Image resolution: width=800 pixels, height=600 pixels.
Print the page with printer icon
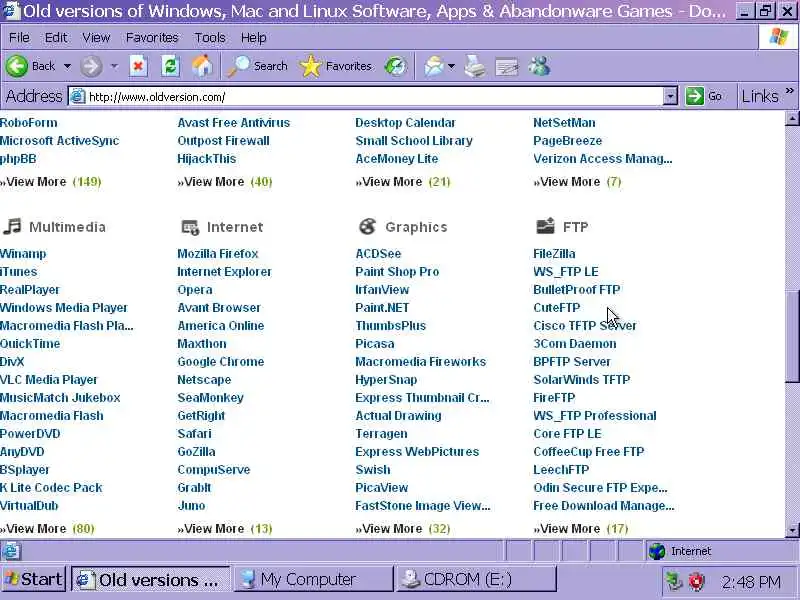tap(475, 66)
